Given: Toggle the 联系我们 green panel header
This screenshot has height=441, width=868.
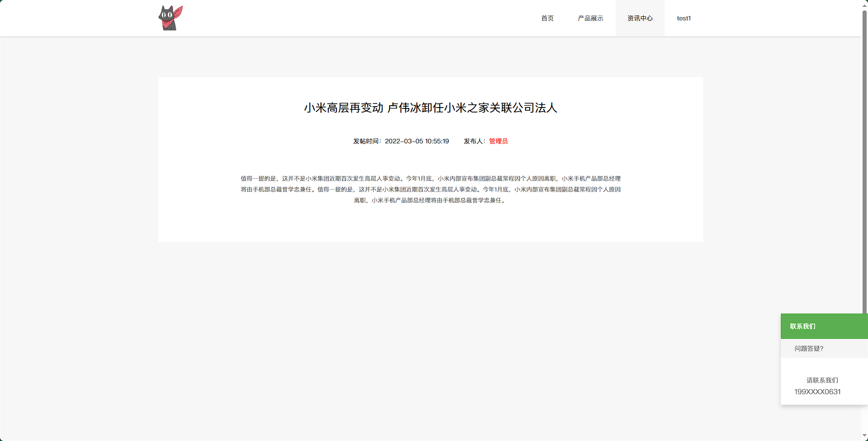Looking at the screenshot, I should coord(824,326).
